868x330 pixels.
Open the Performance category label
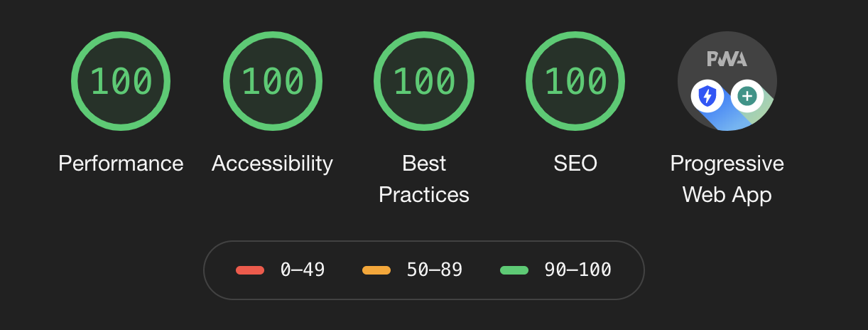click(x=121, y=164)
